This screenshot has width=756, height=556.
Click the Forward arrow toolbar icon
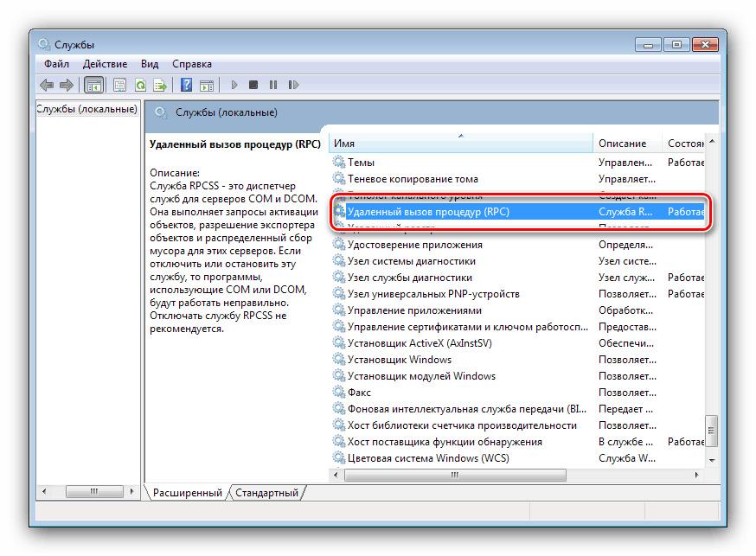(66, 86)
